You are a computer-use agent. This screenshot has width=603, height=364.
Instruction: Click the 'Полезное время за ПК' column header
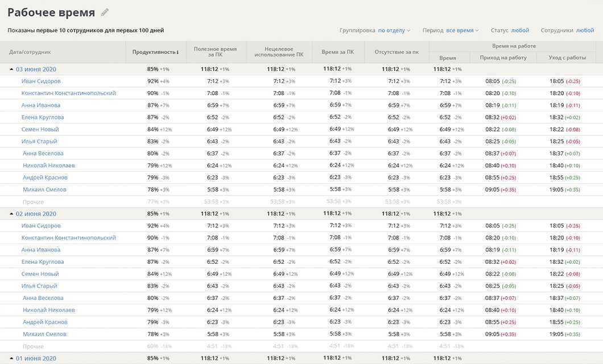(x=215, y=52)
